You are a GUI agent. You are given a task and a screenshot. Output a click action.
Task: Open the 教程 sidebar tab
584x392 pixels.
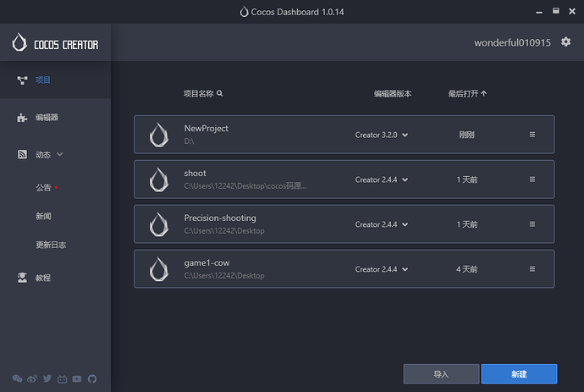click(42, 278)
